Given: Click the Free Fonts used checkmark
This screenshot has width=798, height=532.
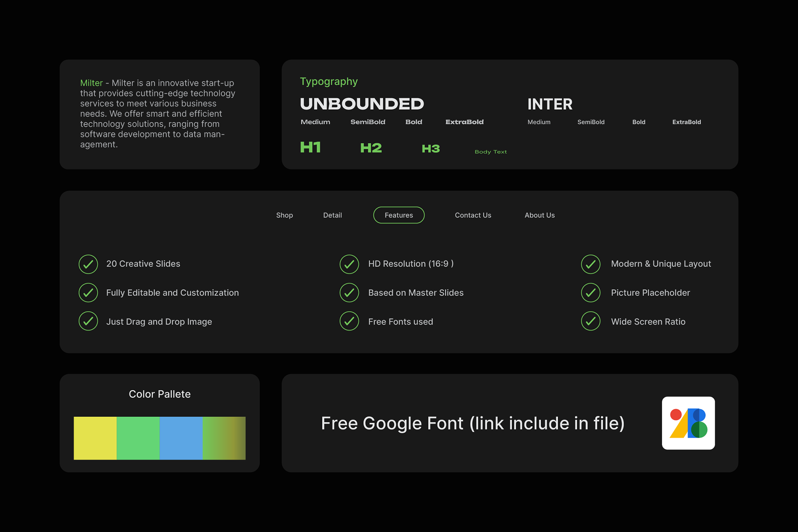Looking at the screenshot, I should 349,321.
